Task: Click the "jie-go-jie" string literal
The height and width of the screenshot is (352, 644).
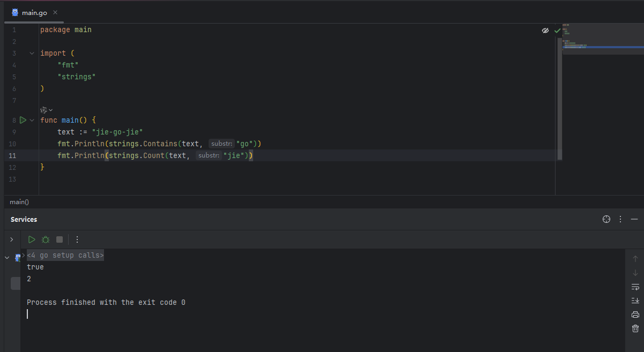Action: (117, 132)
